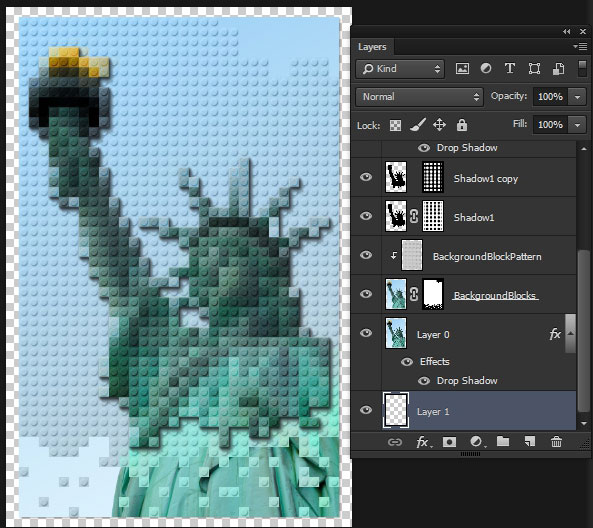
Task: Toggle the layer filtering on/off switch
Action: [582, 69]
